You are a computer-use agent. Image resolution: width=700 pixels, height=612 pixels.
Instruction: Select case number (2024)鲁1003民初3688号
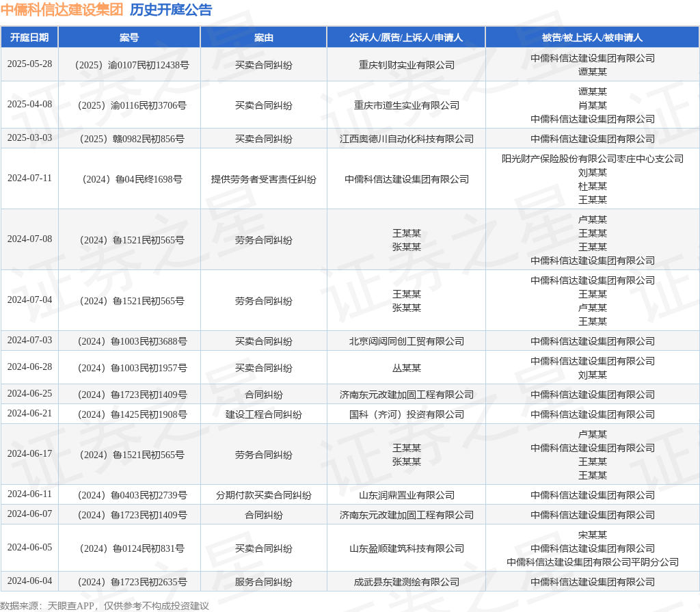[x=132, y=341]
